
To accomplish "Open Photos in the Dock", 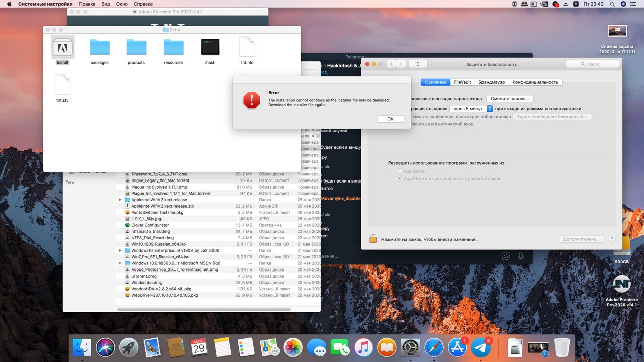I will pyautogui.click(x=293, y=347).
